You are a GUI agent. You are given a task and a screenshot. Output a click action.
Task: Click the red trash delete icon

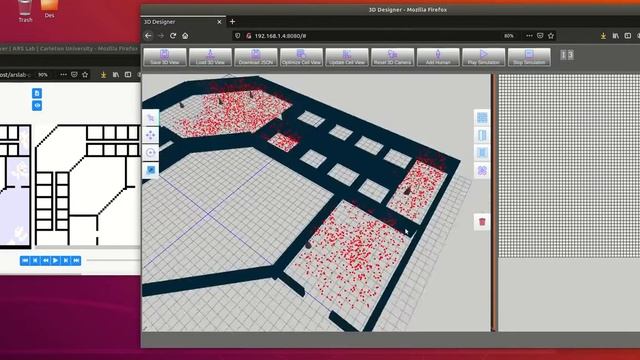pos(482,222)
